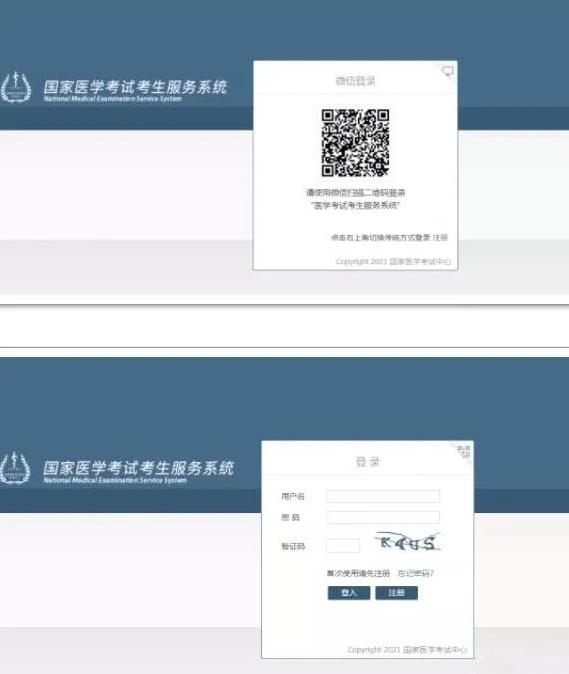Click the 注册 link in the WeChat login panel
This screenshot has height=674, width=569.
[x=440, y=237]
